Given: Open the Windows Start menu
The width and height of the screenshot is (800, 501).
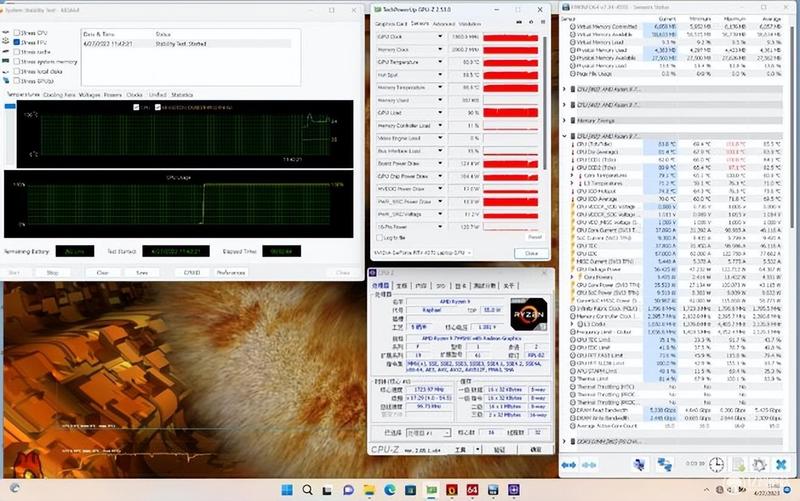Looking at the screenshot, I should click(287, 490).
